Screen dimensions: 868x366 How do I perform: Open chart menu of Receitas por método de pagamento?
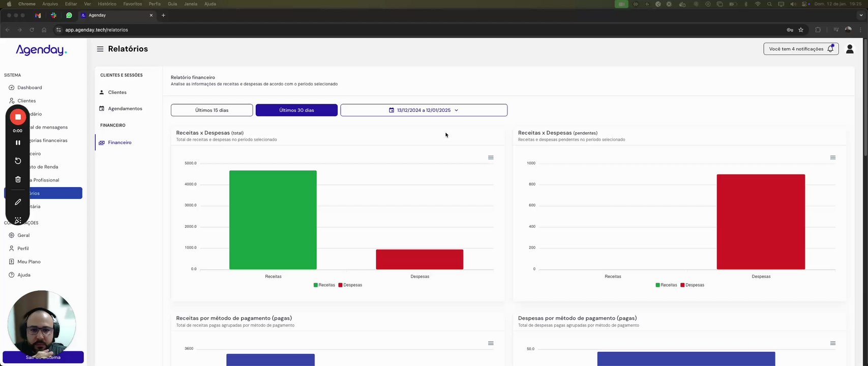coord(491,343)
